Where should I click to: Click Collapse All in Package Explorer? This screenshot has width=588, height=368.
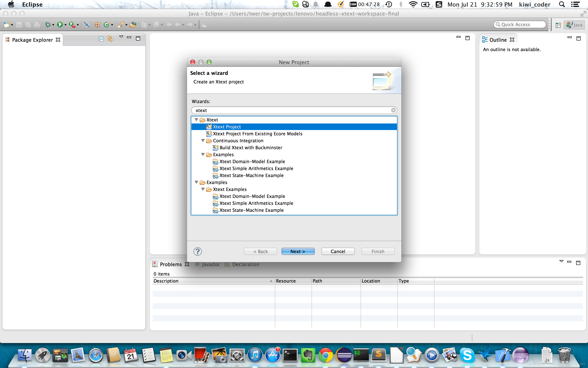click(x=101, y=38)
